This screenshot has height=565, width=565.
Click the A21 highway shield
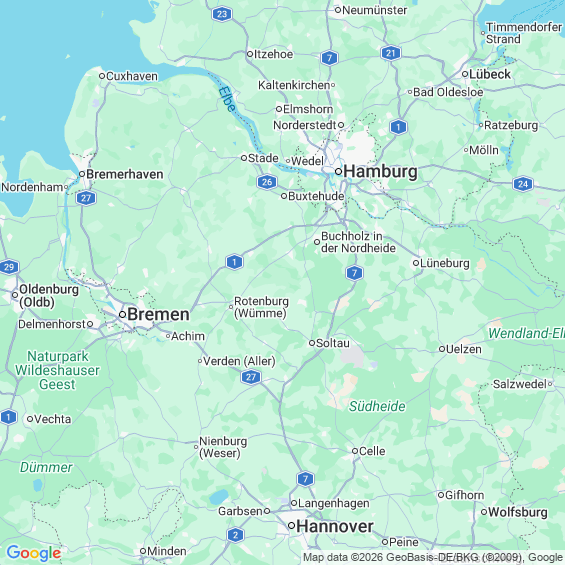pos(391,53)
